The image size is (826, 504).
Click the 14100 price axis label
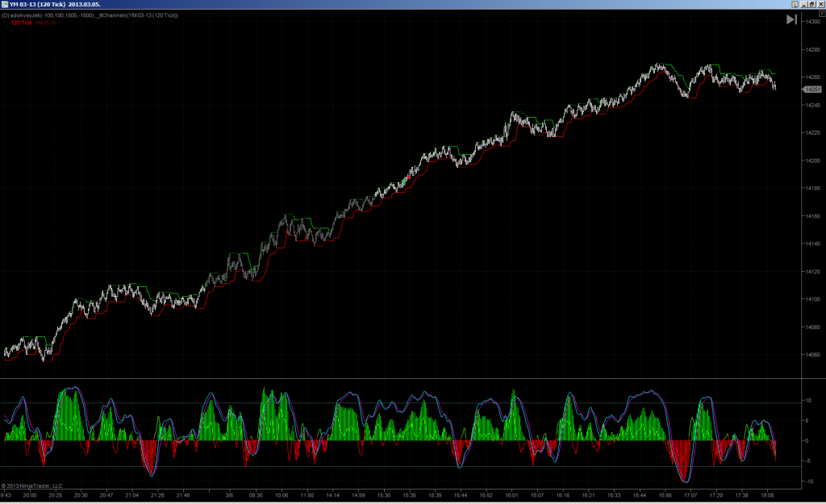point(812,299)
